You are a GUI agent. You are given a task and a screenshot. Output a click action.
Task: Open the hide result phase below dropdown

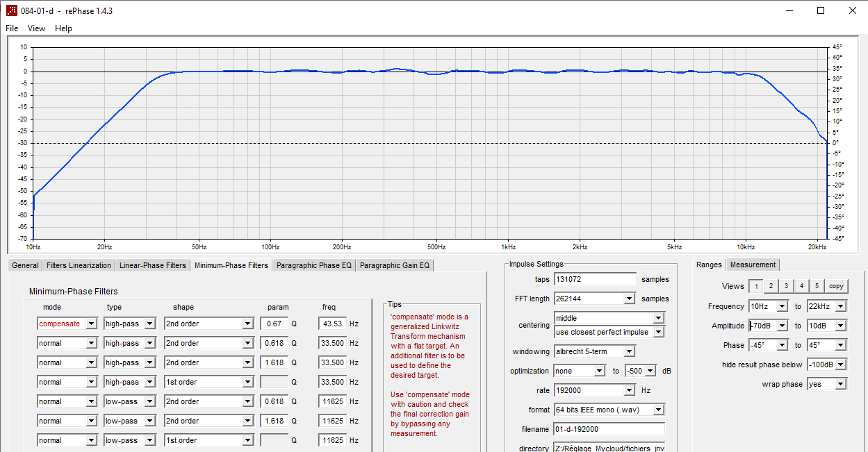click(x=841, y=365)
